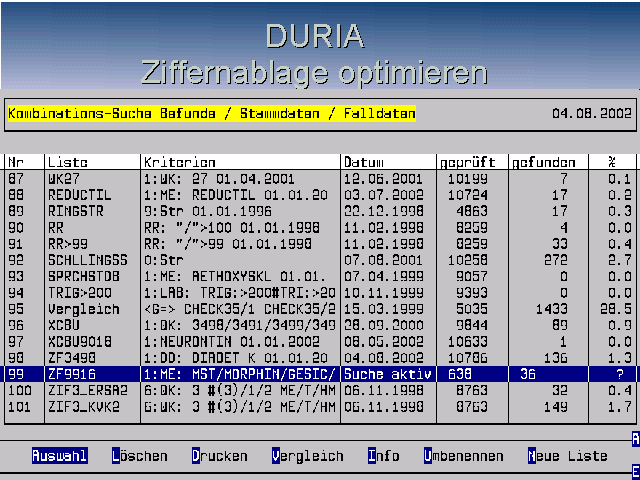Select the Auswahl command

(x=60, y=456)
